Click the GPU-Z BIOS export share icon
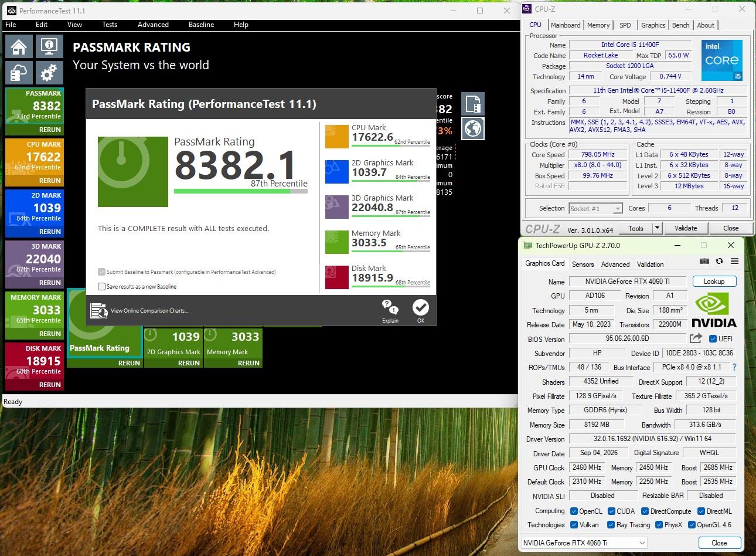 (x=696, y=338)
